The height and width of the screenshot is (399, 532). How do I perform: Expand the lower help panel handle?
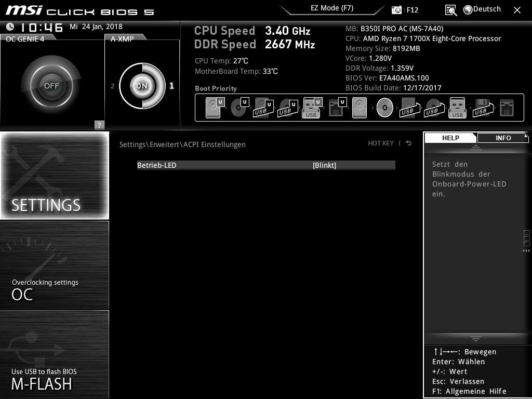pos(476,339)
